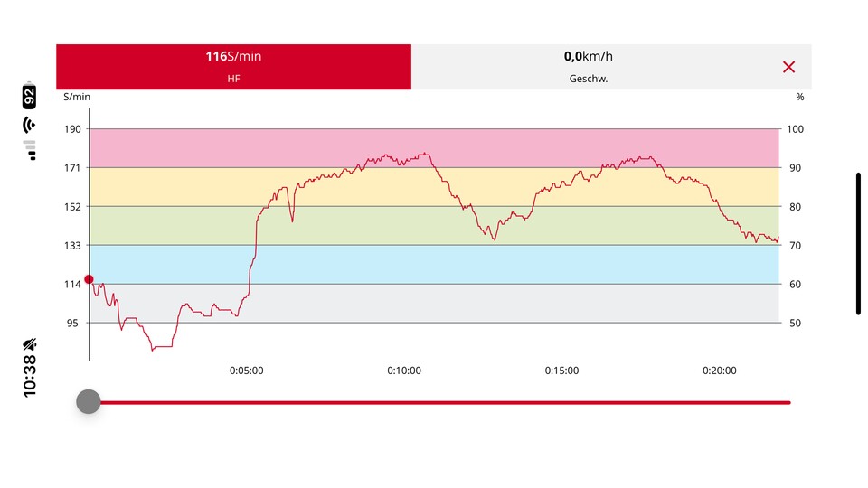
Task: Click the 0:15:00 time axis label
Action: (x=561, y=371)
